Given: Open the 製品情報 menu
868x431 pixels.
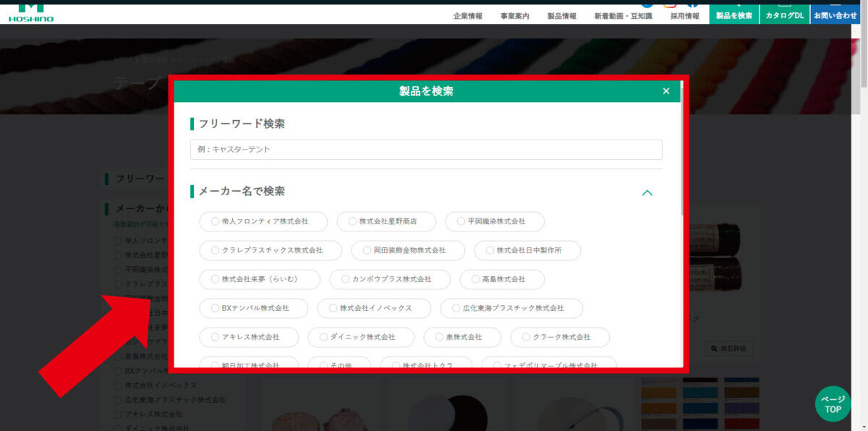Looking at the screenshot, I should [x=562, y=16].
